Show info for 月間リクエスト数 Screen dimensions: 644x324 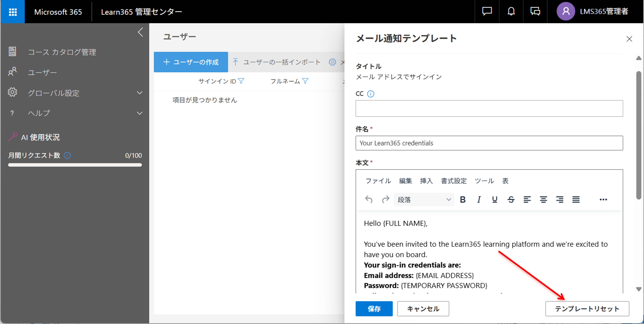coord(67,156)
